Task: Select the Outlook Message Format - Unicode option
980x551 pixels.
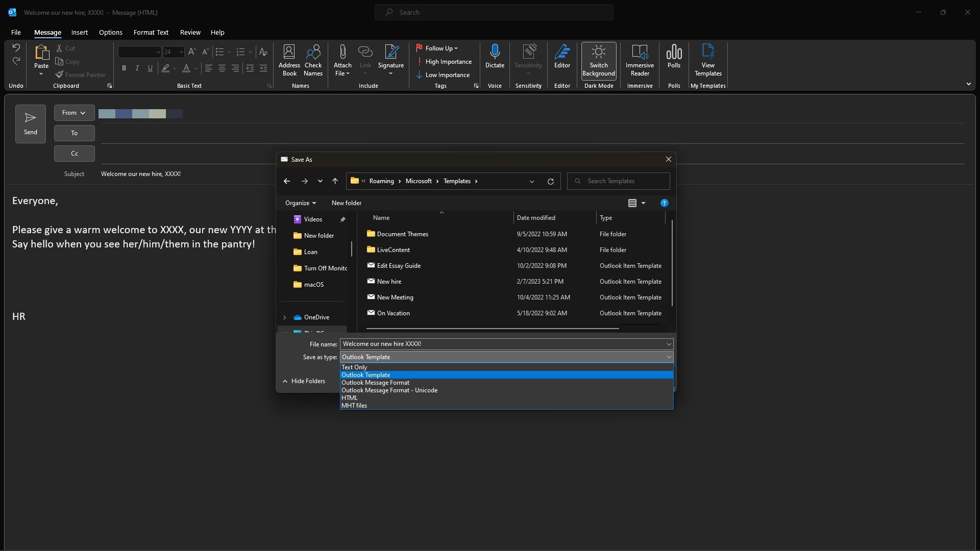Action: point(389,390)
